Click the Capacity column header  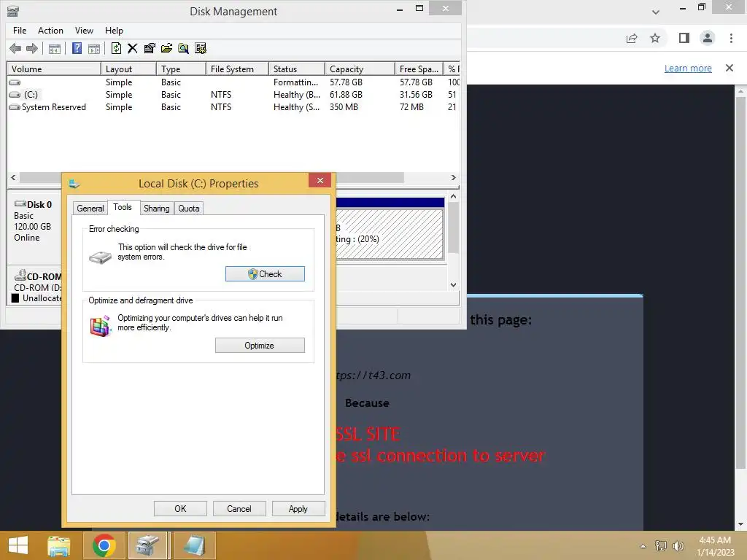[x=360, y=69]
